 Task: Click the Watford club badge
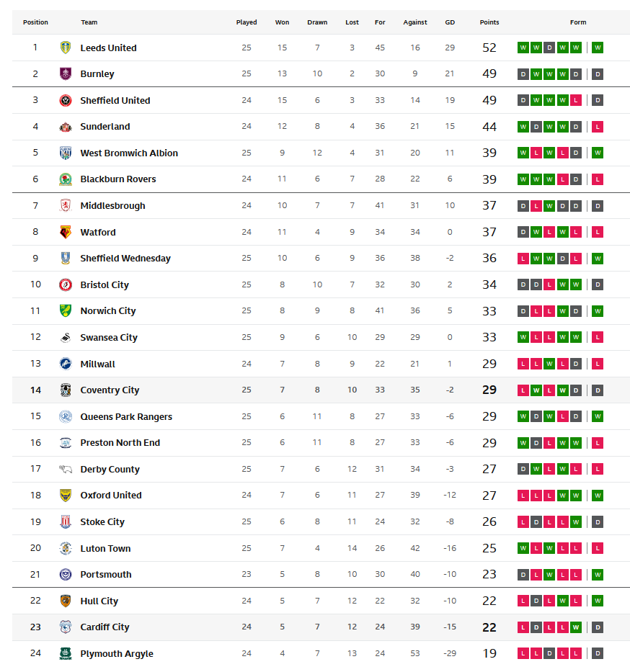pyautogui.click(x=66, y=232)
